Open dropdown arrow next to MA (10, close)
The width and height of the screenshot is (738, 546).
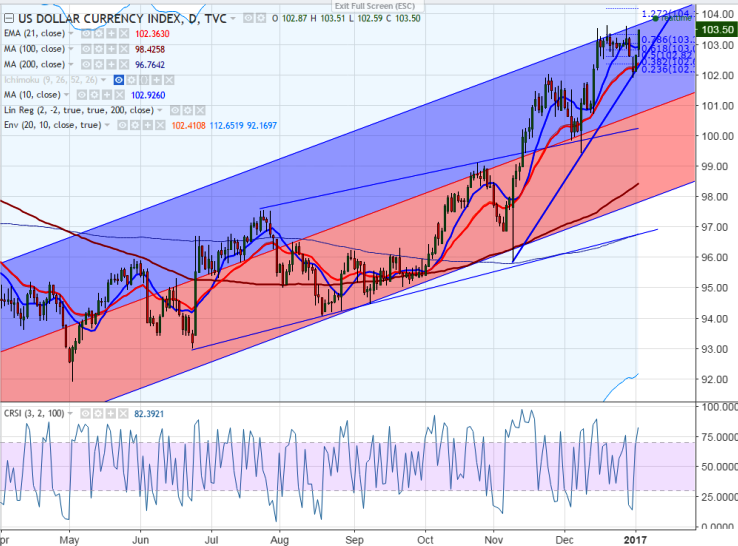click(x=66, y=95)
